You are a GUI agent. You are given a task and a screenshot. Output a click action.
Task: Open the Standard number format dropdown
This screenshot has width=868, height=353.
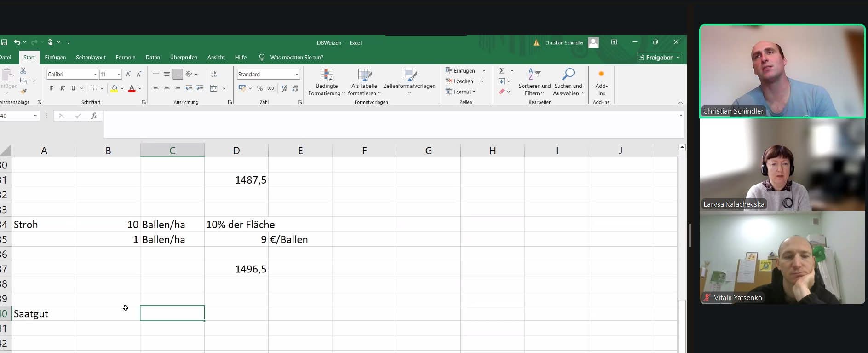point(297,75)
